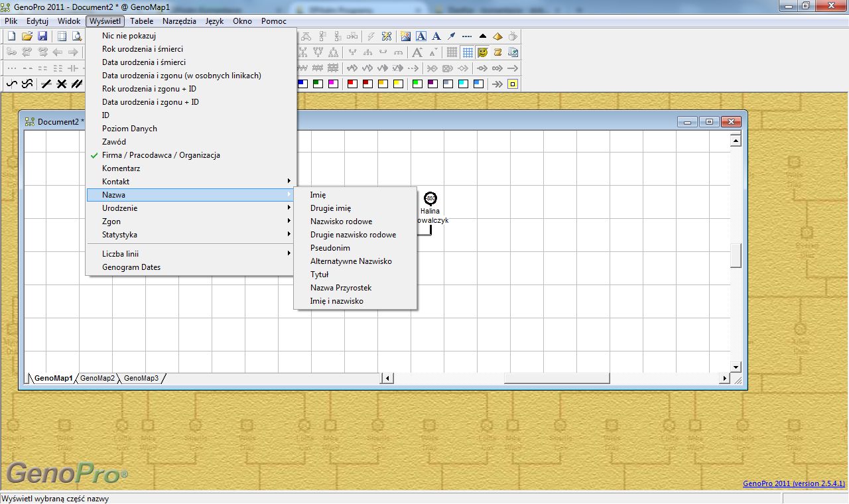Open the table layout icon
Screen dimensions: 849x504
[x=62, y=36]
